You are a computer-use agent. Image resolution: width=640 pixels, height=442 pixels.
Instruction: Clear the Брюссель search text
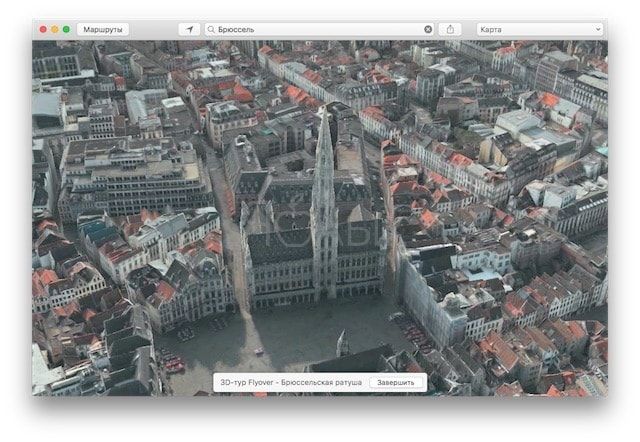click(x=428, y=29)
